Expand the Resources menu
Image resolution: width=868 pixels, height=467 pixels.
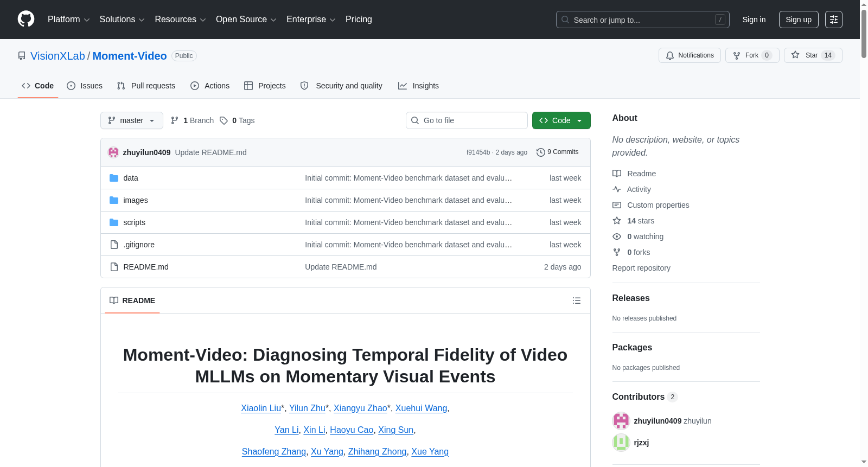click(x=180, y=20)
